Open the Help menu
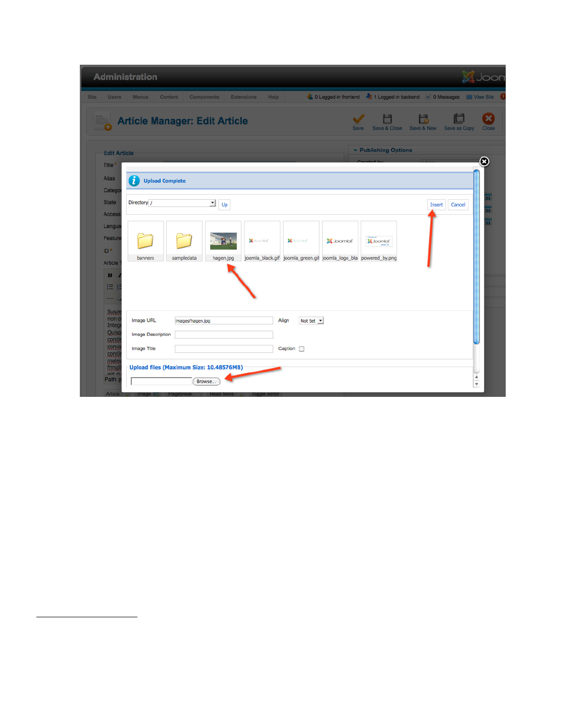This screenshot has height=728, width=582. click(273, 97)
